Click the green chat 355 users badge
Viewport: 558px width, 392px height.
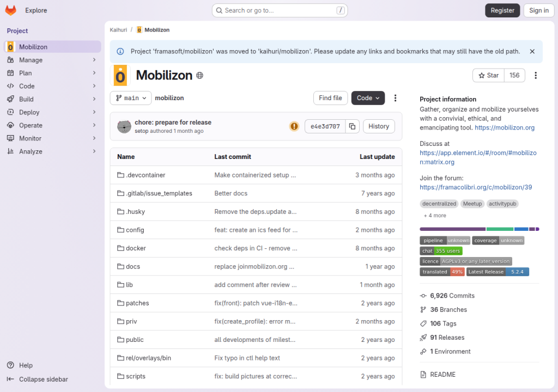(x=441, y=251)
